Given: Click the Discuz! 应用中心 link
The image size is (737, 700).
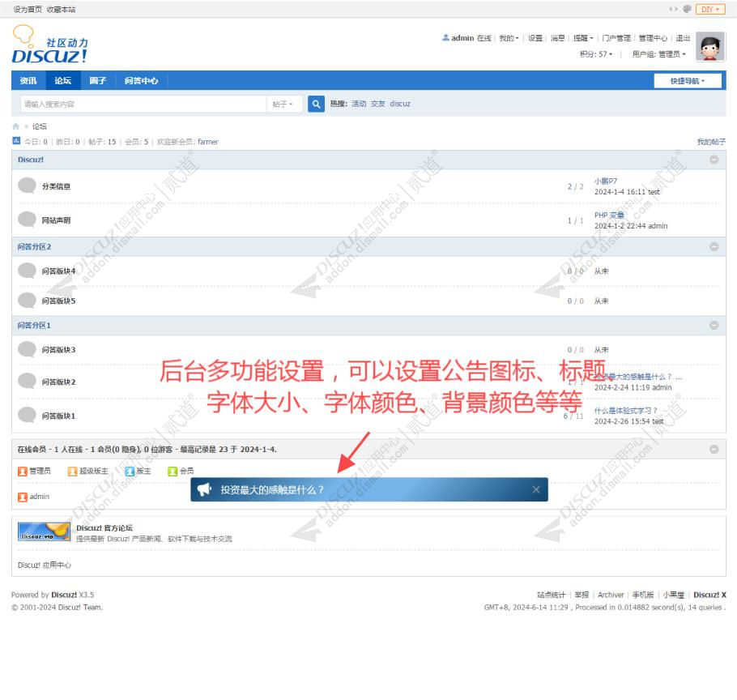Looking at the screenshot, I should (x=45, y=565).
